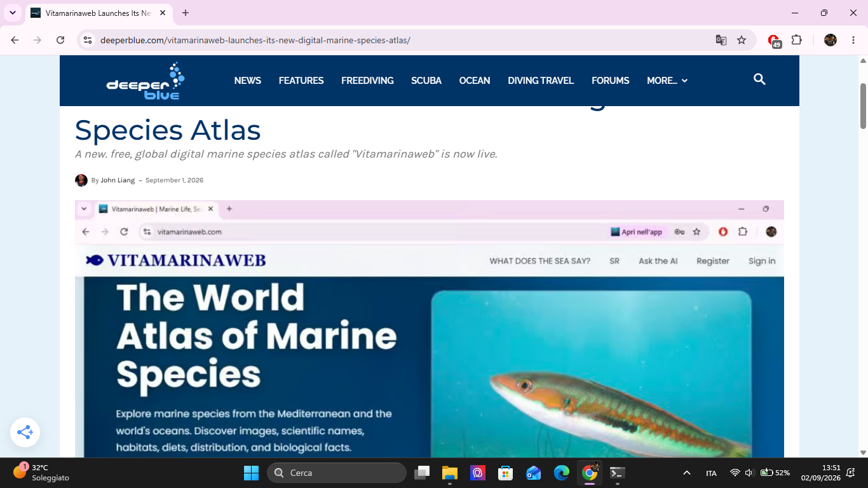This screenshot has width=868, height=488.
Task: Launch File Explorer from the taskbar
Action: tap(450, 473)
